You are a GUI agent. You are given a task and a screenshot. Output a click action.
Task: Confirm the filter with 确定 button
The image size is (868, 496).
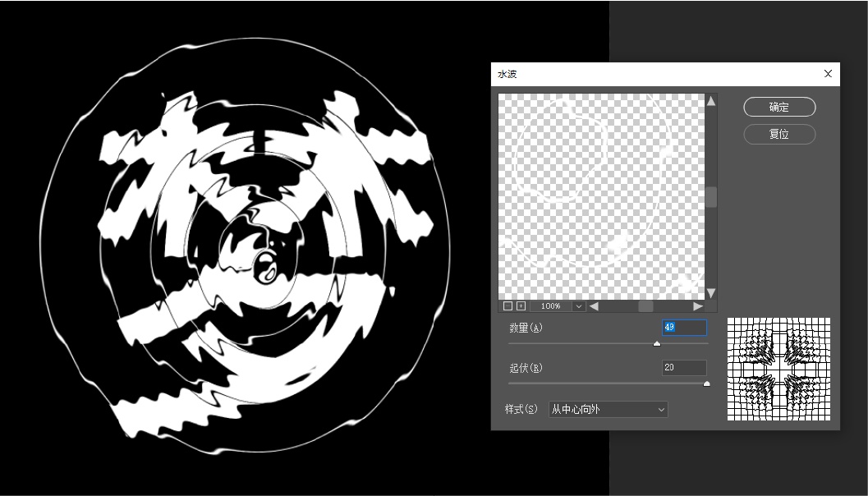779,107
